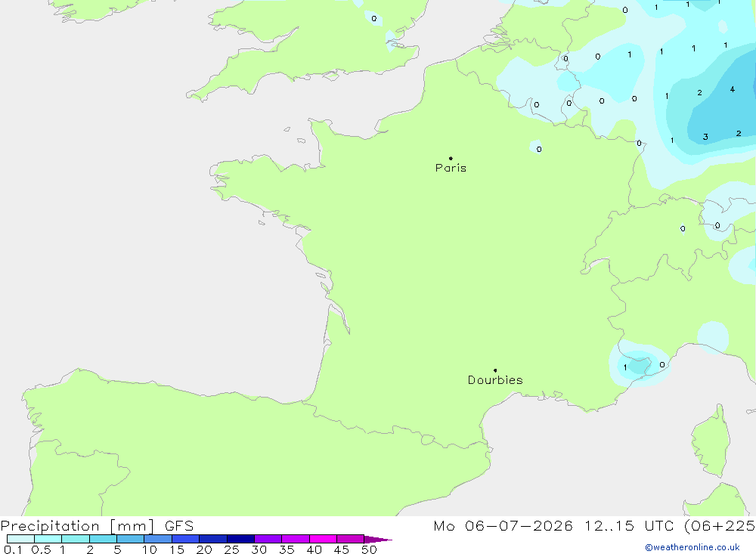Click the Precipitation [mm] GFS title
This screenshot has width=756, height=554.
coord(97,525)
